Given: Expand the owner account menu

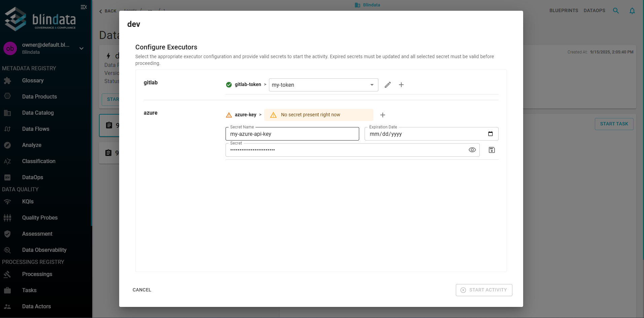Looking at the screenshot, I should (x=81, y=48).
